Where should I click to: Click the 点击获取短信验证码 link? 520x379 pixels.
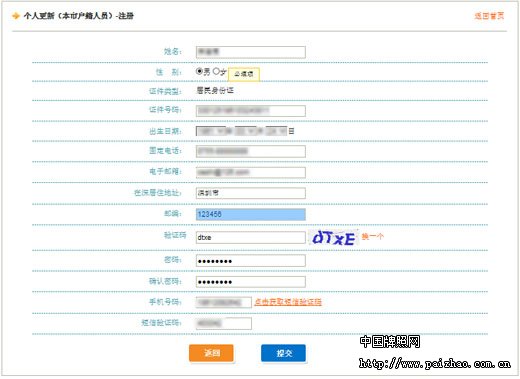point(288,302)
